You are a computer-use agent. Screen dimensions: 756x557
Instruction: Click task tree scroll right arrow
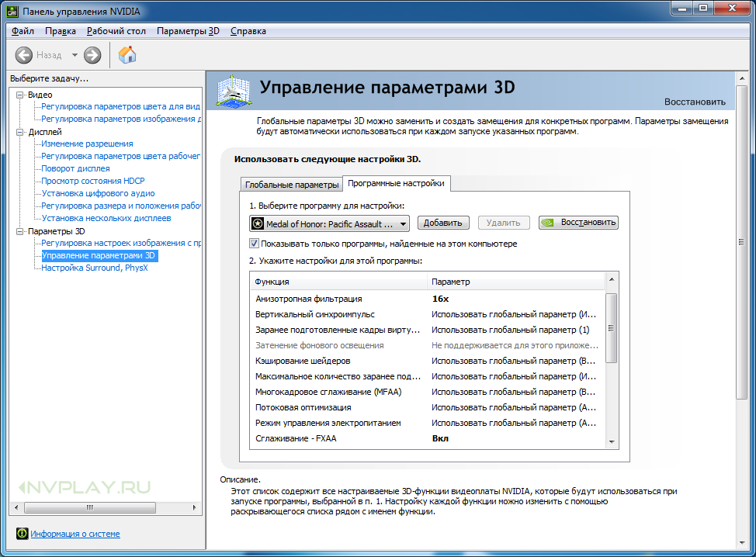tap(194, 507)
